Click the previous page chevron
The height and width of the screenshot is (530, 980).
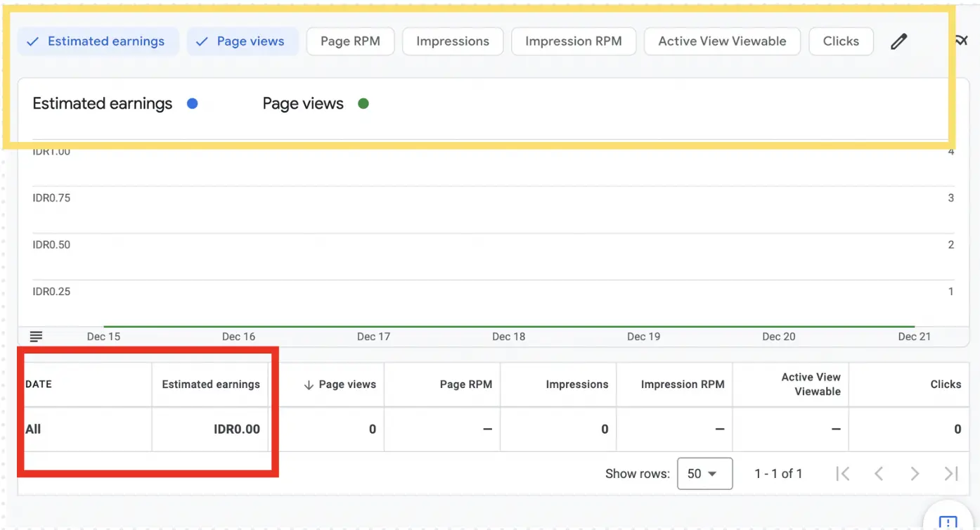pyautogui.click(x=879, y=473)
